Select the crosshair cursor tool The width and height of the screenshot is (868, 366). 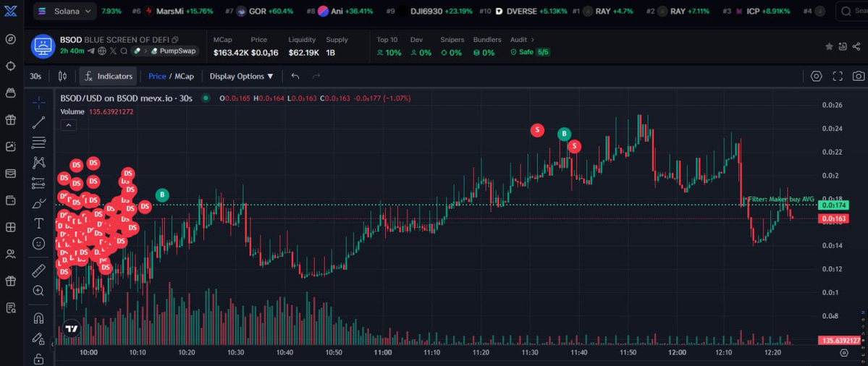tap(39, 102)
